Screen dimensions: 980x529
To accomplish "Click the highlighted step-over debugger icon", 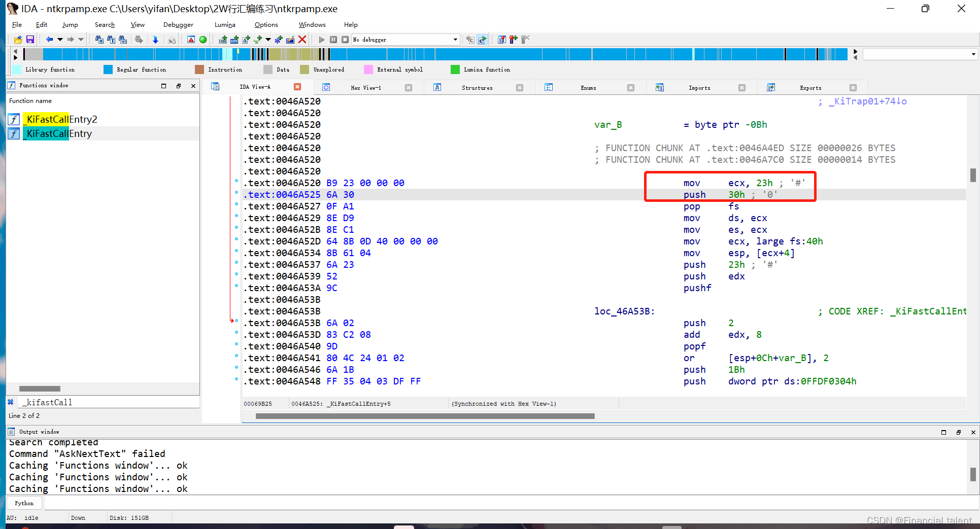I will point(482,40).
